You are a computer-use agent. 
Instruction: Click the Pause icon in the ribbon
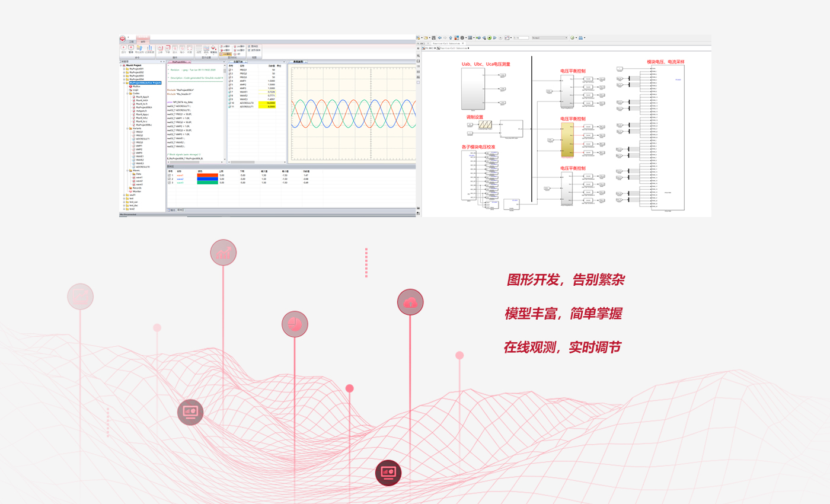click(131, 47)
